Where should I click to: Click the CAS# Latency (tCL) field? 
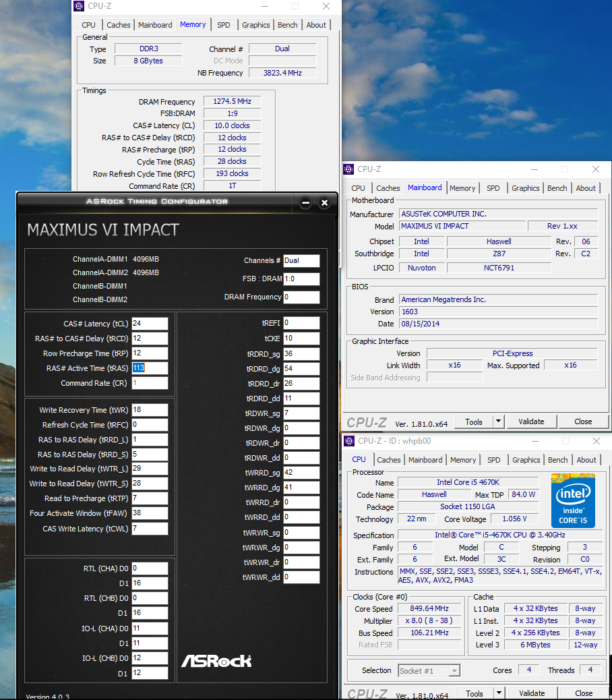[x=150, y=324]
